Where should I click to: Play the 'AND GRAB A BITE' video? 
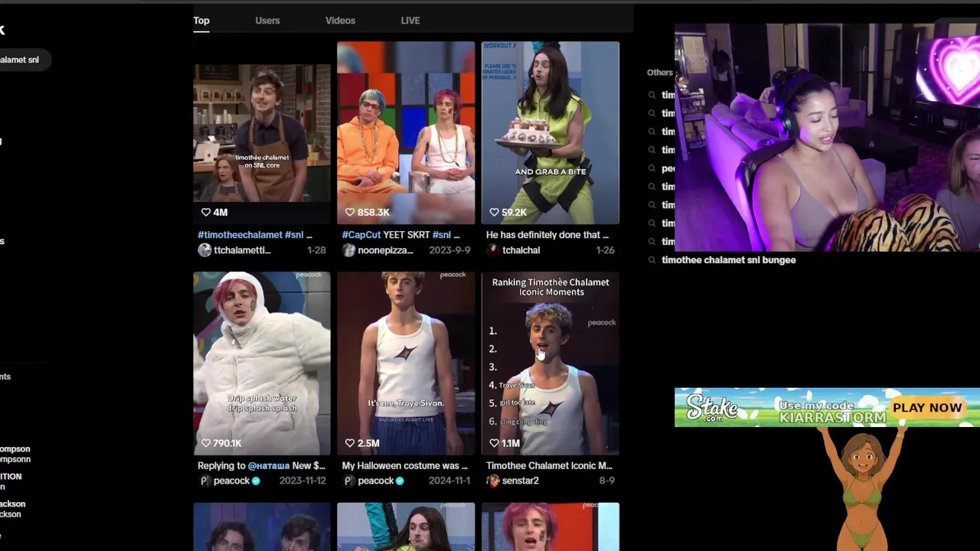[550, 132]
